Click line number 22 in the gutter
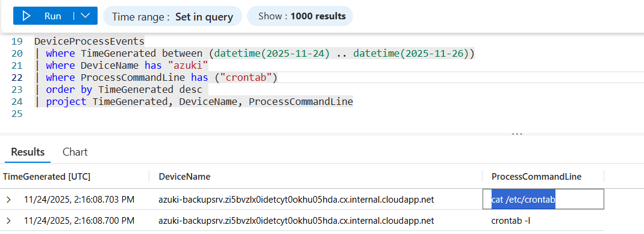Image resolution: width=644 pixels, height=234 pixels. tap(17, 77)
